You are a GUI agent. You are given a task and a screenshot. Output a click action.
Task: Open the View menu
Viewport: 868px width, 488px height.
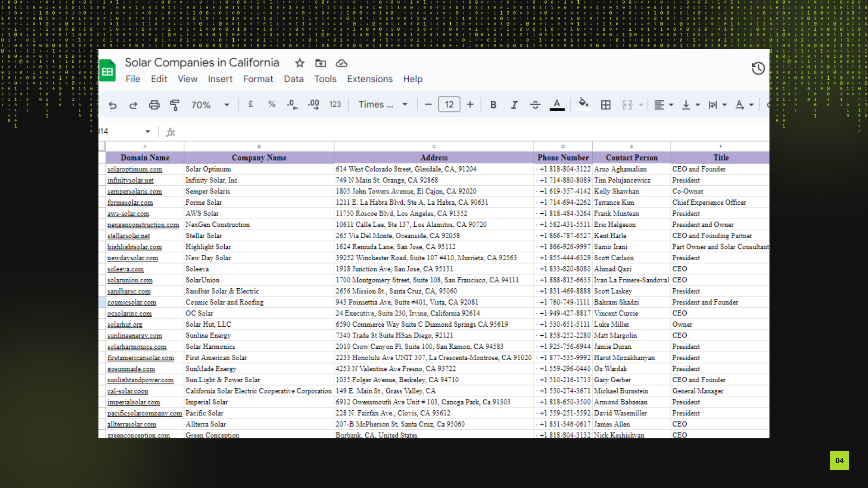click(x=188, y=79)
